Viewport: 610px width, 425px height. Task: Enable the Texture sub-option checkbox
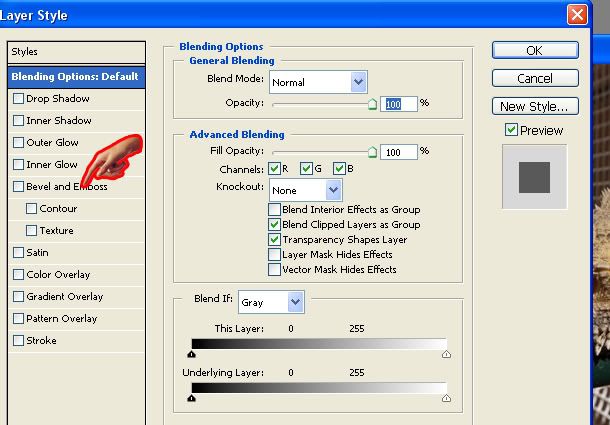click(32, 230)
